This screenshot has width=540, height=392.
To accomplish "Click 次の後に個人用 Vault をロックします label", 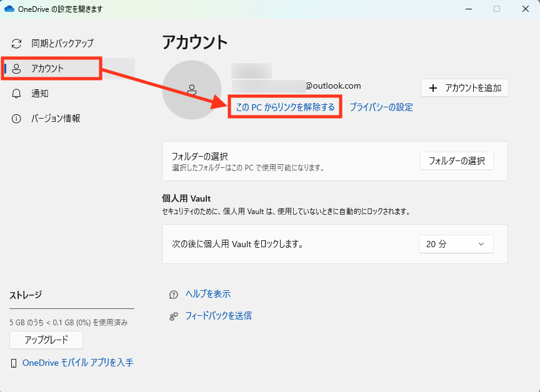I will 237,244.
